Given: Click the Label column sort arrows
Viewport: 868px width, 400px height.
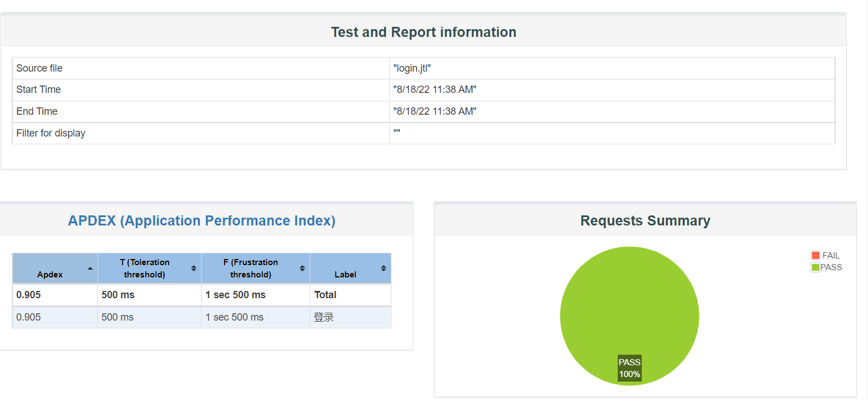Looking at the screenshot, I should click(384, 269).
